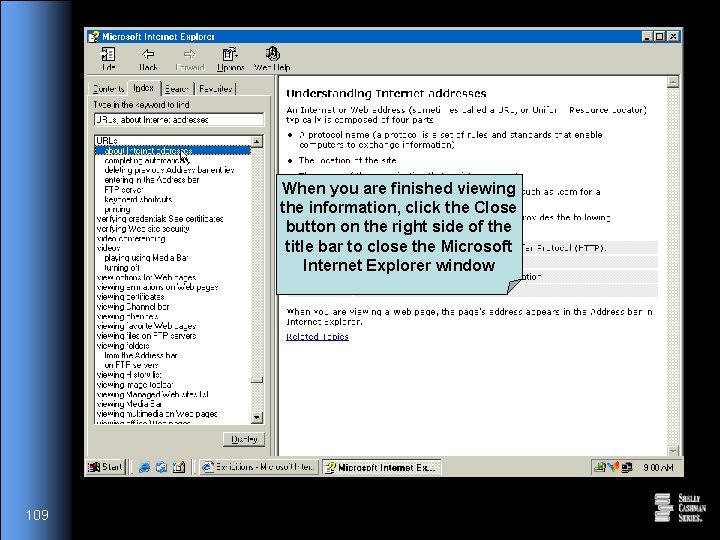Select 'viewing image toolbar' index entry
Screen dimensions: 720x540
(135, 384)
